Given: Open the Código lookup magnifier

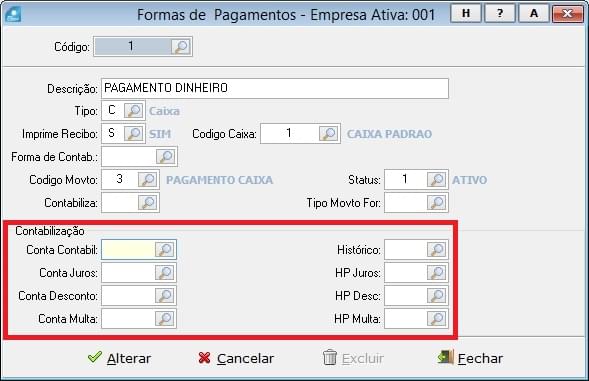Looking at the screenshot, I should coord(181,47).
